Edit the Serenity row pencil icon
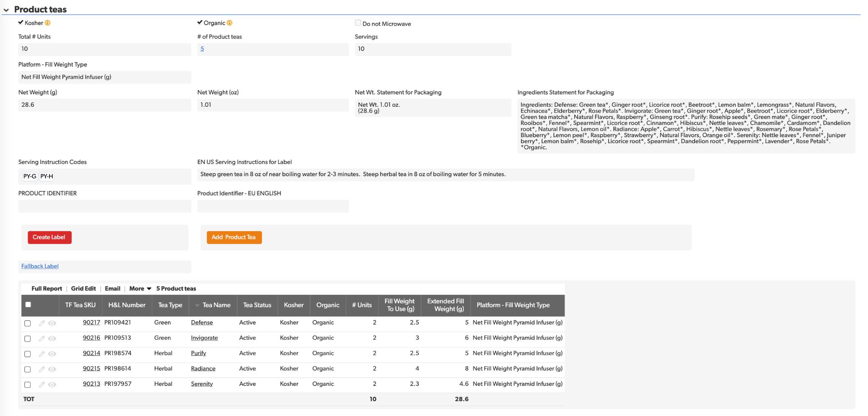The width and height of the screenshot is (868, 416). tap(42, 385)
